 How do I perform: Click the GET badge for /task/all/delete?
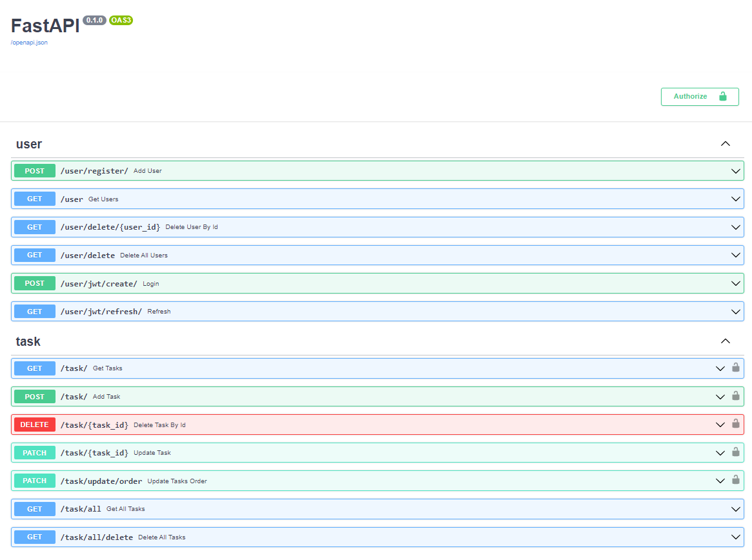tap(34, 537)
